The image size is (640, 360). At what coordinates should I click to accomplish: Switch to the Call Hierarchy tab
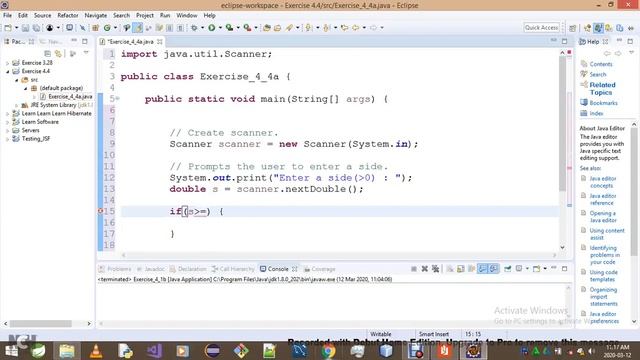pyautogui.click(x=233, y=269)
